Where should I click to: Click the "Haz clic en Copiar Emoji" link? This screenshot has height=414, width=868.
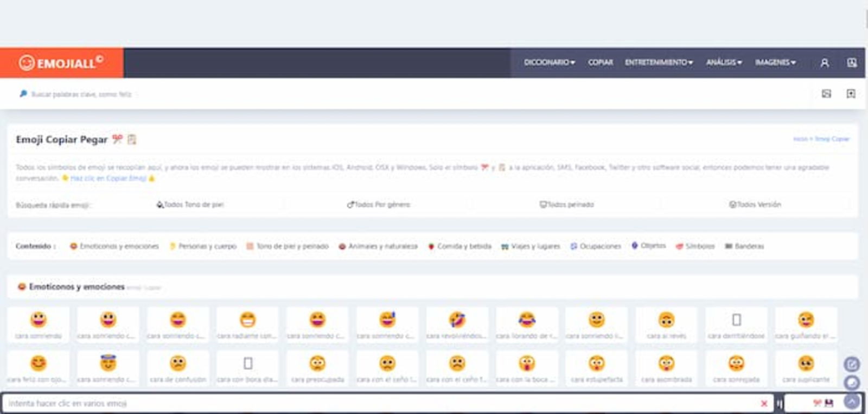pos(108,178)
